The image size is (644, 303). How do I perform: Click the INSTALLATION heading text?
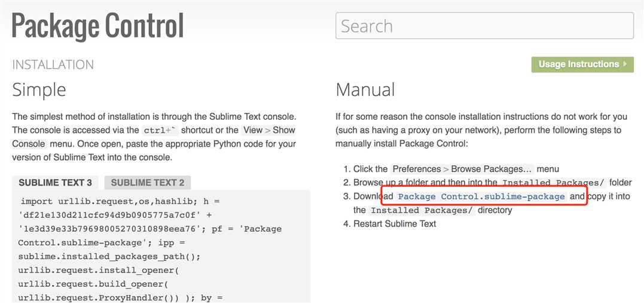53,65
